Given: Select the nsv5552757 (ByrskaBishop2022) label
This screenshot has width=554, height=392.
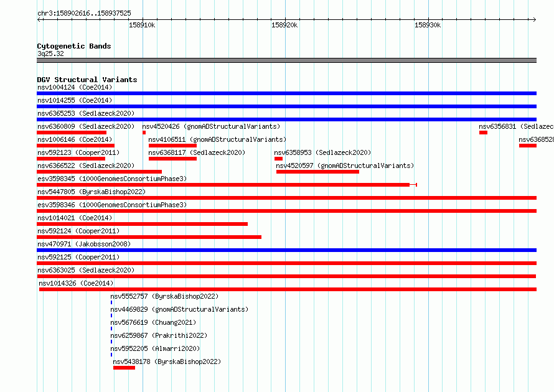Looking at the screenshot, I should pyautogui.click(x=164, y=296).
